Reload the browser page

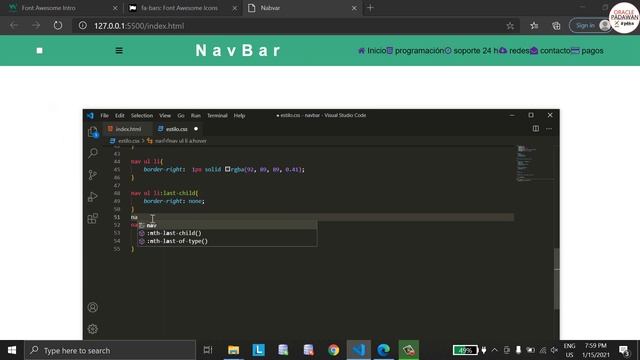[58, 25]
